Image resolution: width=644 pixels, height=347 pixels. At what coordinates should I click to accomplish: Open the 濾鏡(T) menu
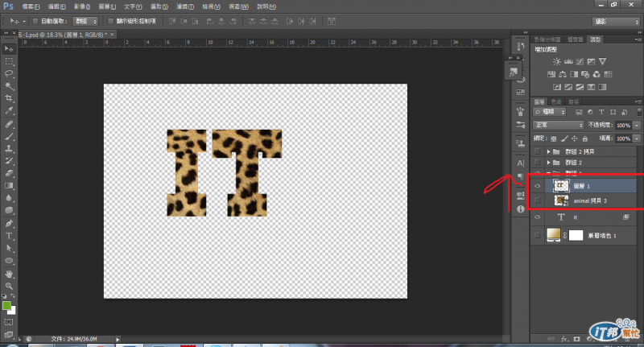click(184, 6)
